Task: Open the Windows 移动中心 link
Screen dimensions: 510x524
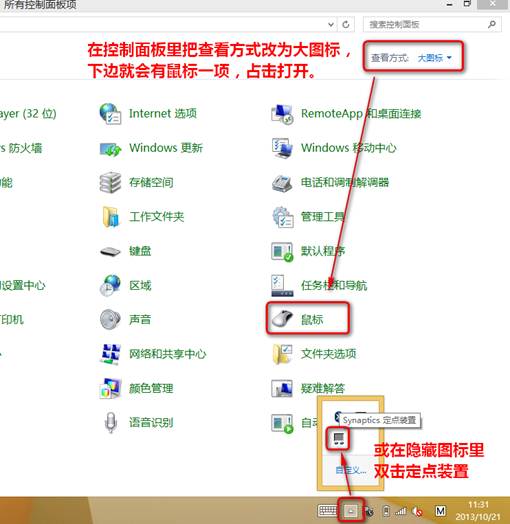Action: (349, 148)
